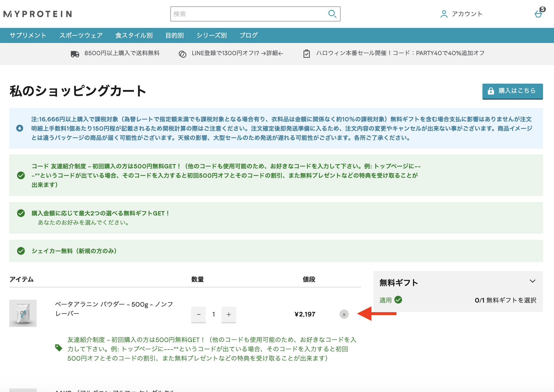Open ベータアラニン パウダー product thumbnail
Image resolution: width=554 pixels, height=392 pixels.
[x=23, y=313]
